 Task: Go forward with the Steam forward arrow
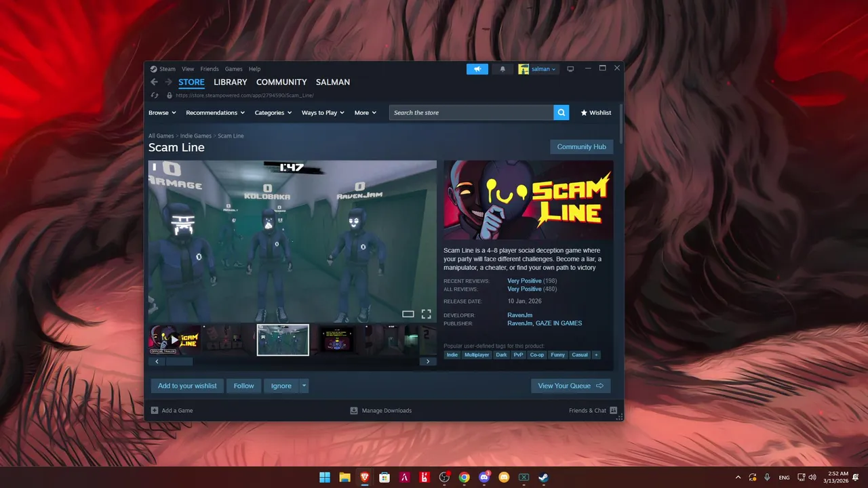point(168,82)
